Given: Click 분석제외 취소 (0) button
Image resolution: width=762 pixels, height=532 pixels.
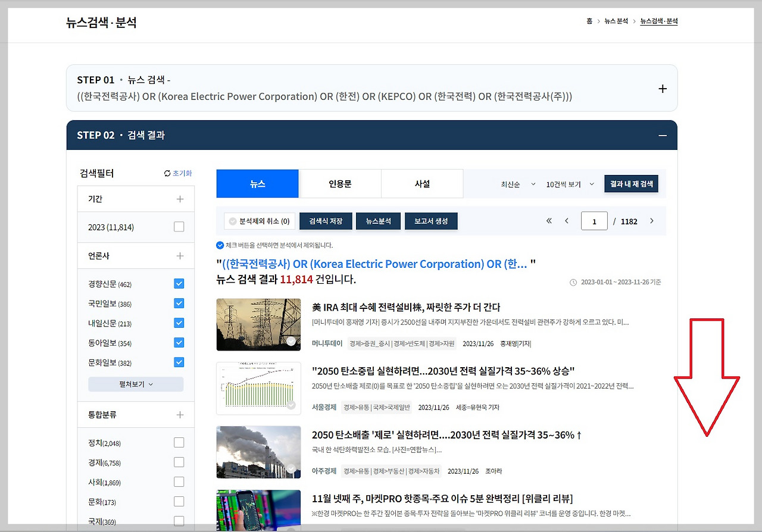Looking at the screenshot, I should click(260, 221).
